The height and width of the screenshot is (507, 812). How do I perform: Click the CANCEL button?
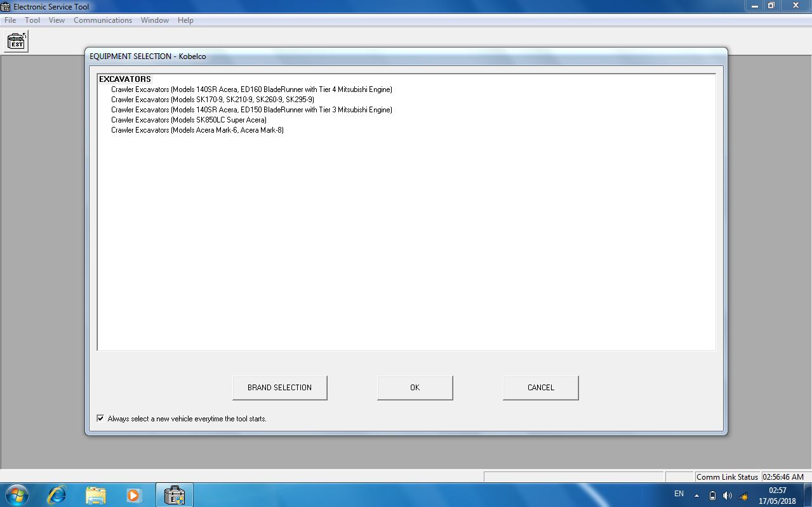click(540, 388)
